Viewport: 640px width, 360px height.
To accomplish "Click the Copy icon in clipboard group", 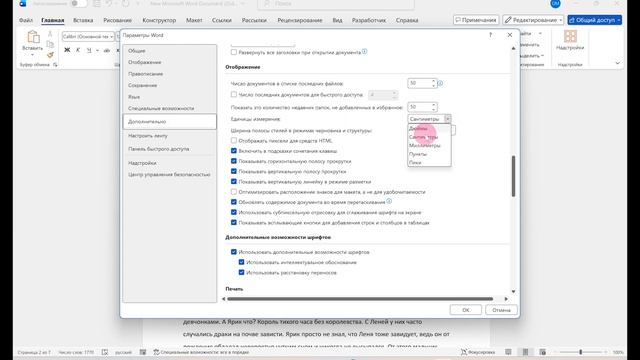I will point(50,44).
